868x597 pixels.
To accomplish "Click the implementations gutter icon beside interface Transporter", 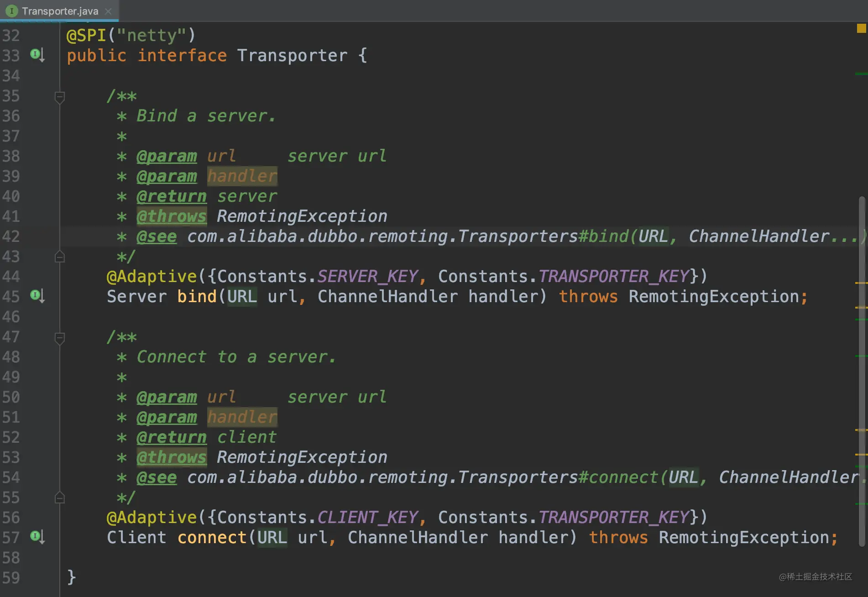I will click(37, 55).
